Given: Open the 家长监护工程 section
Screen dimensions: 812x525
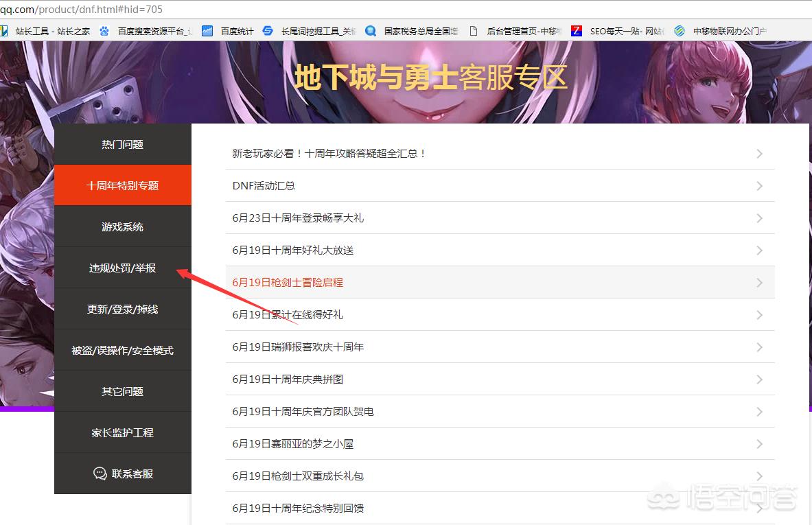Looking at the screenshot, I should coord(122,432).
